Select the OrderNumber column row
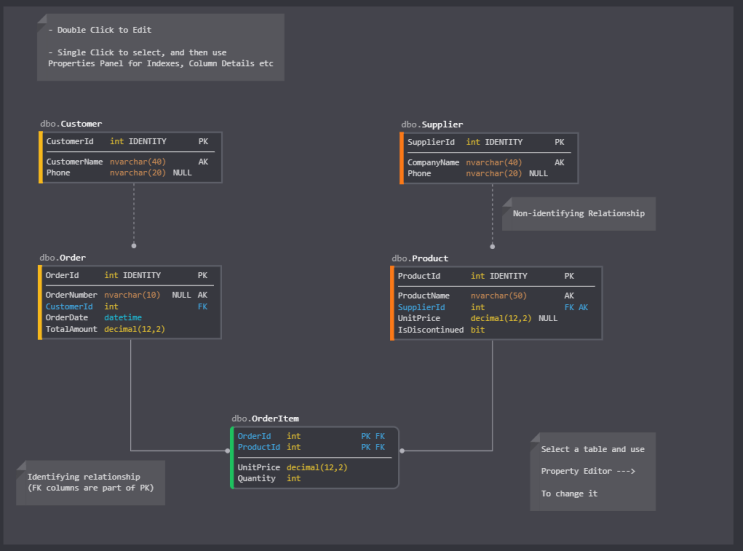 pos(72,295)
